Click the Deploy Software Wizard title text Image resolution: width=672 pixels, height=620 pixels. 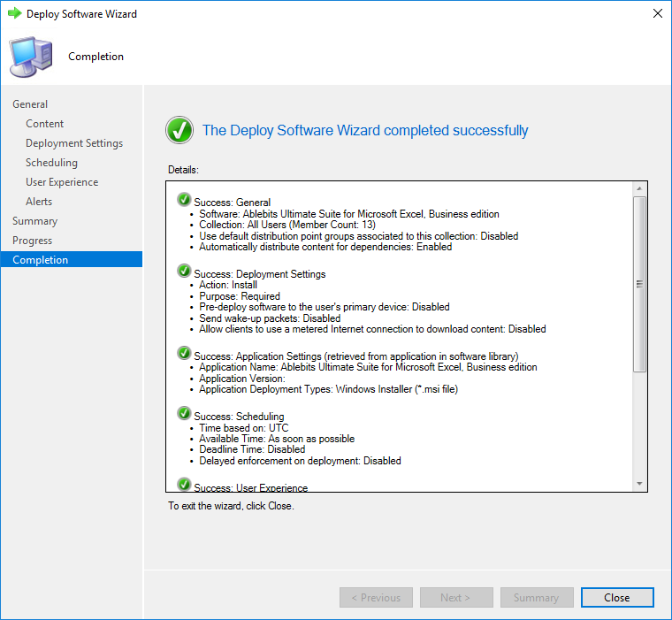[81, 14]
